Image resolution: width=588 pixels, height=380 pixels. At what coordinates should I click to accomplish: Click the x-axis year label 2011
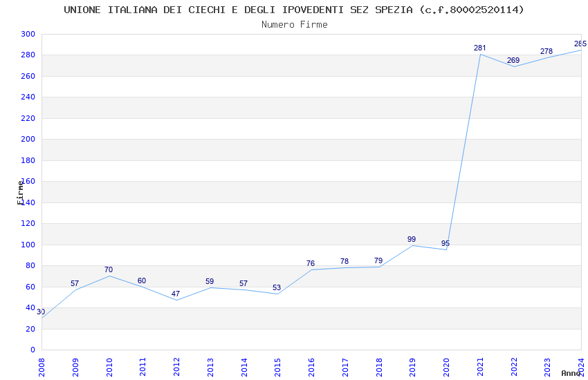click(x=143, y=367)
